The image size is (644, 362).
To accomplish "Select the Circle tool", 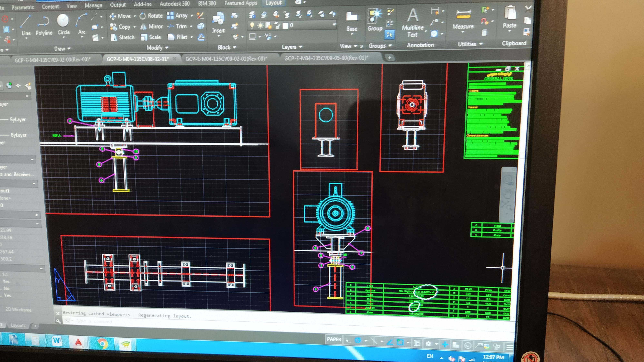I will coord(63,24).
